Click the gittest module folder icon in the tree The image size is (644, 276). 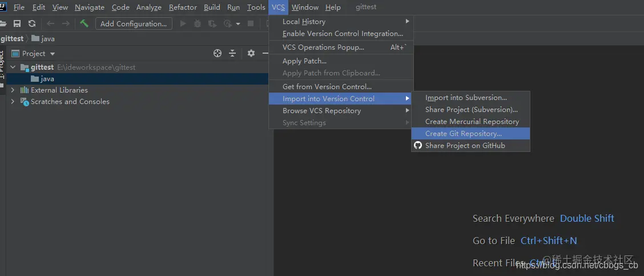coord(25,67)
